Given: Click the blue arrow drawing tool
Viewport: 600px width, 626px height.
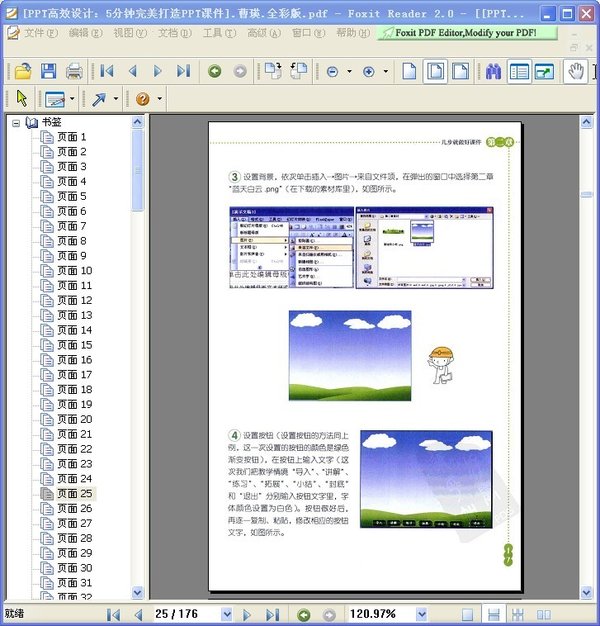Looking at the screenshot, I should [99, 99].
